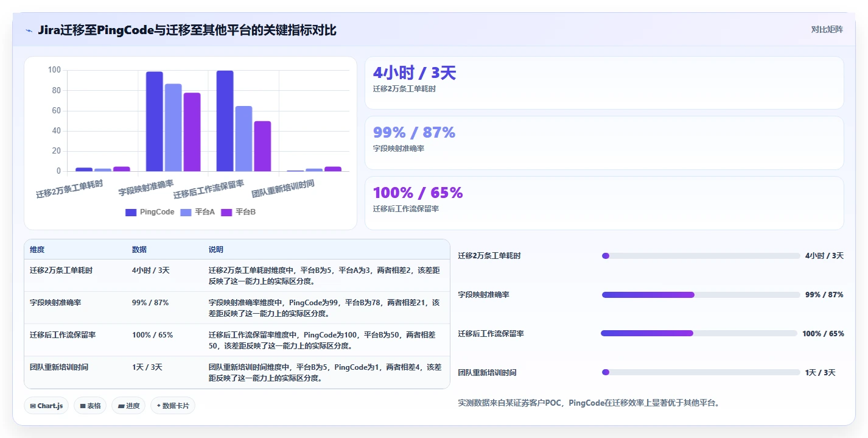Viewport: 868px width, 438px height.
Task: Select the 数据 column header
Action: coord(139,250)
